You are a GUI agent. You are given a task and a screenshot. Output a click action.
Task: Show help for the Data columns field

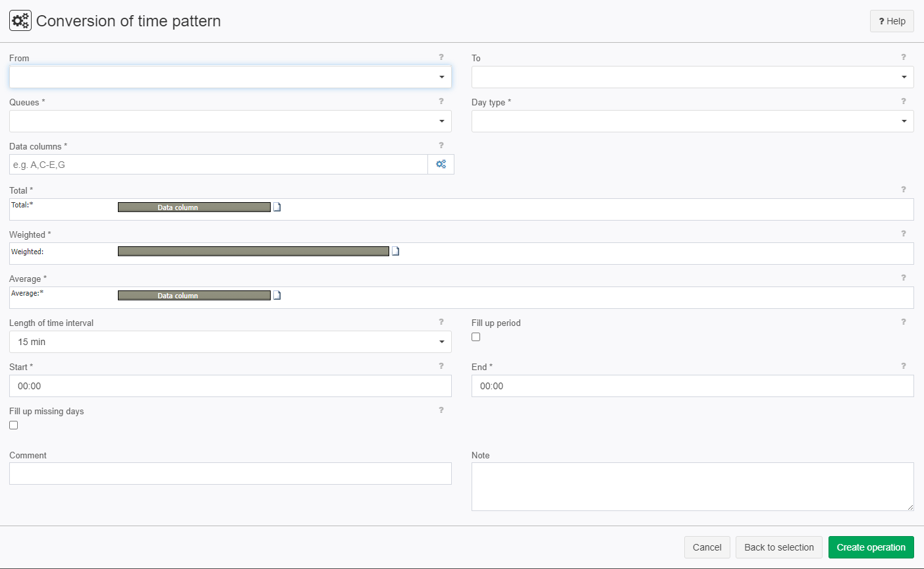[x=441, y=146]
